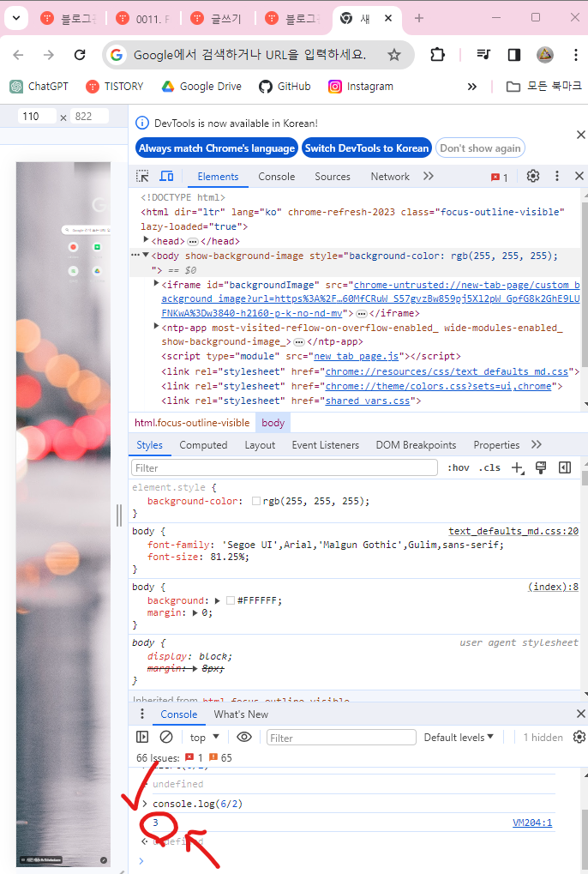
Task: Show more bookmarks overflow chevron
Action: click(x=472, y=87)
